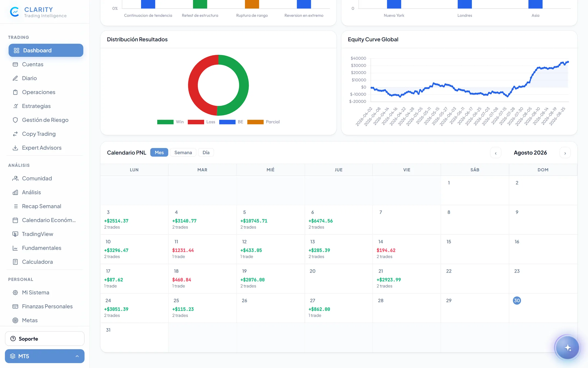Switch calendar view to Mes
Viewport: 588px width, 368px height.
pos(159,152)
